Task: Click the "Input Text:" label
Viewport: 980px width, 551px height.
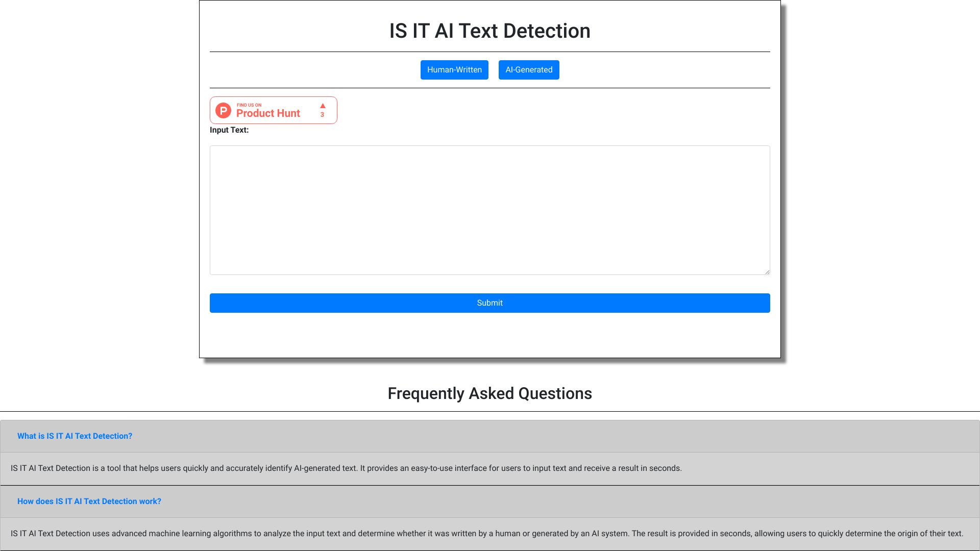Action: click(229, 130)
